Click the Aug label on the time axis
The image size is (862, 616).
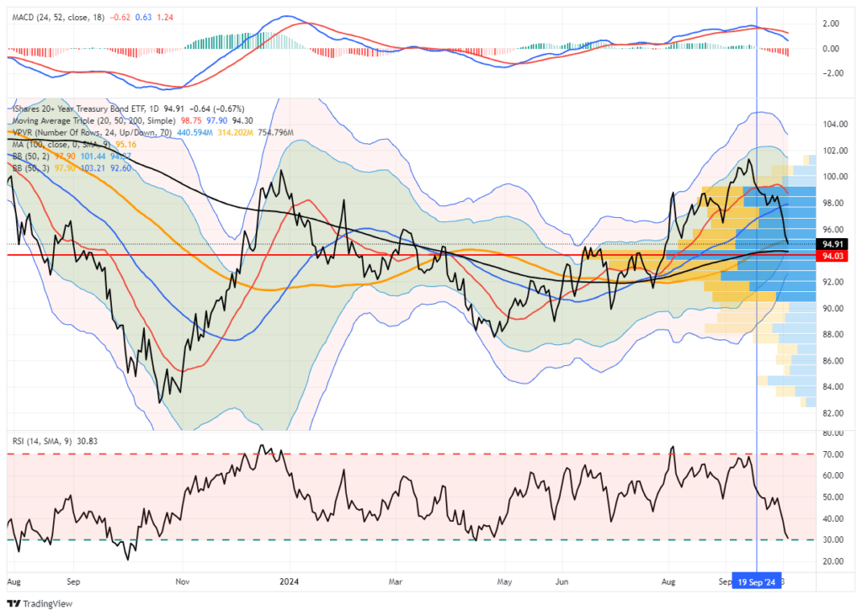[x=13, y=581]
